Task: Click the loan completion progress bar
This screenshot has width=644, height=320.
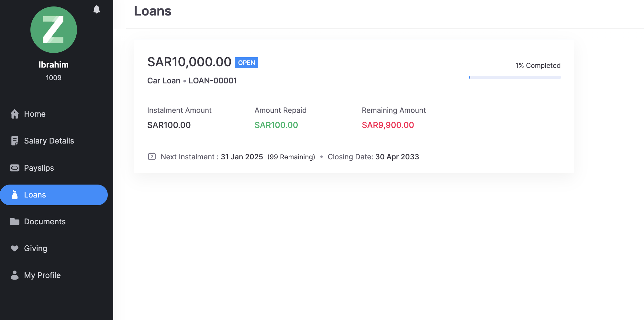Action: pos(515,78)
